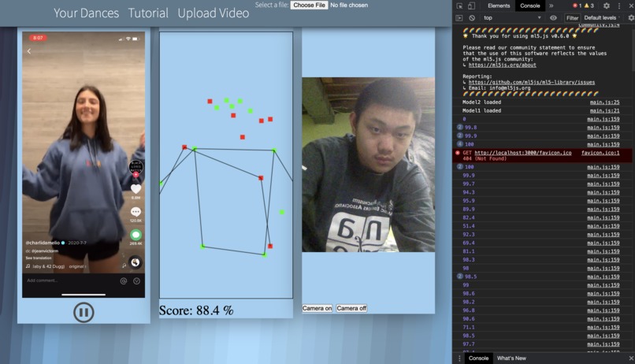The width and height of the screenshot is (635, 364).
Task: Open the https://ml5js.org/about link
Action: 502,65
